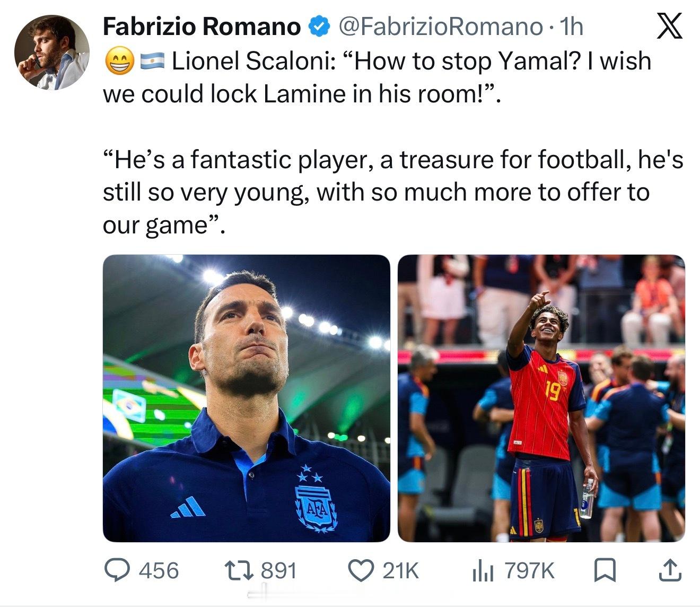Click the grinning face emoji
The width and height of the screenshot is (700, 608).
point(119,62)
